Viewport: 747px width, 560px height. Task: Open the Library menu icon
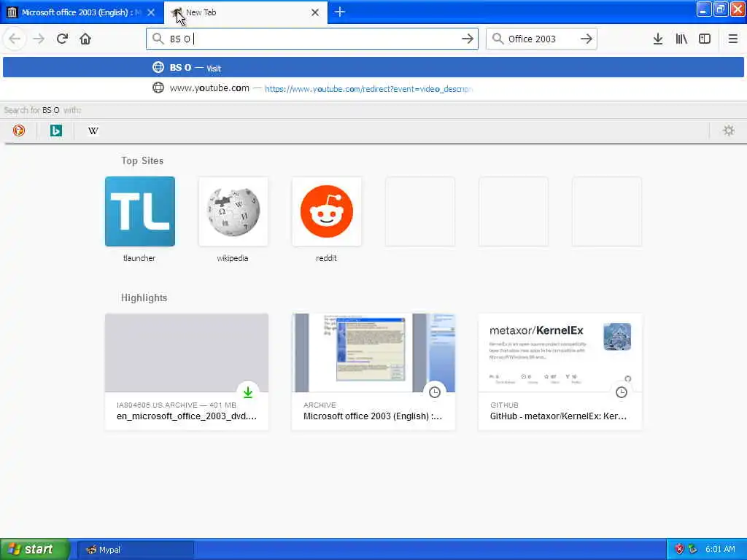click(681, 39)
